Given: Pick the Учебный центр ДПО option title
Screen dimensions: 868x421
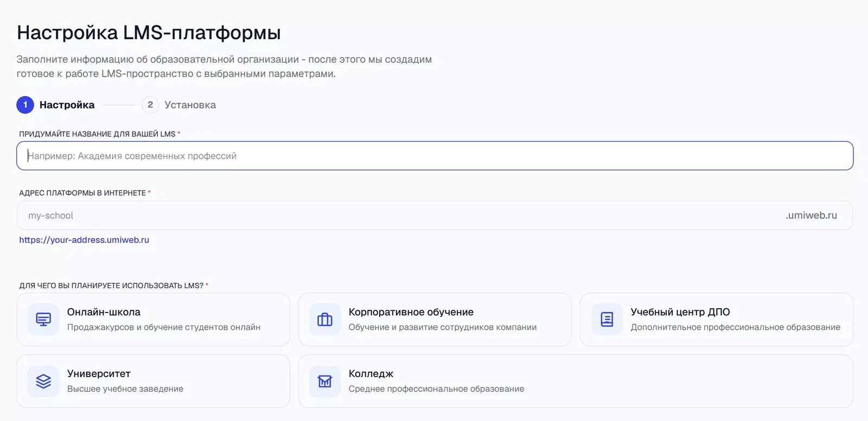Looking at the screenshot, I should click(680, 312).
